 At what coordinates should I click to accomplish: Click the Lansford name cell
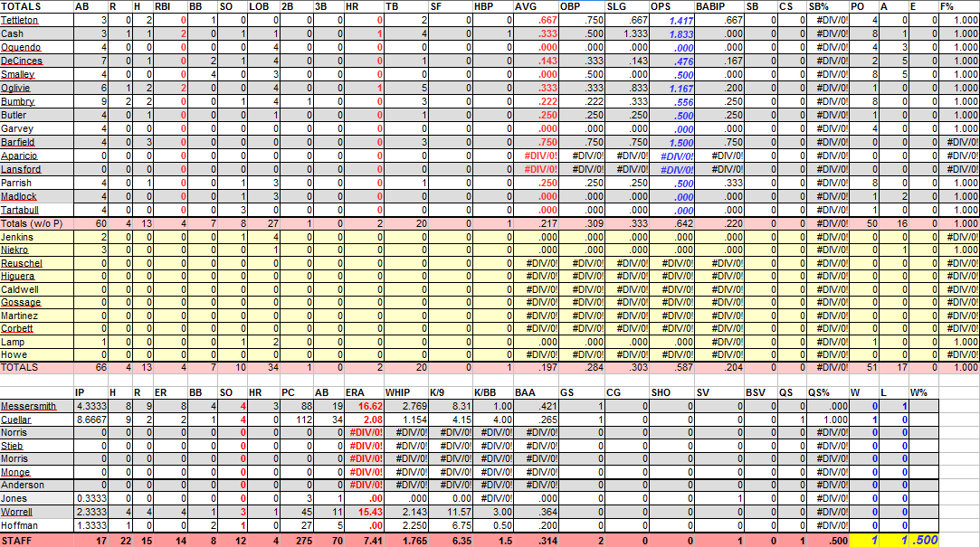pos(37,169)
